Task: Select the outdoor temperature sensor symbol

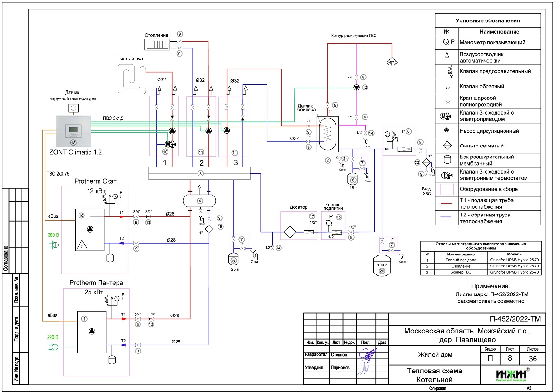Action: click(73, 108)
